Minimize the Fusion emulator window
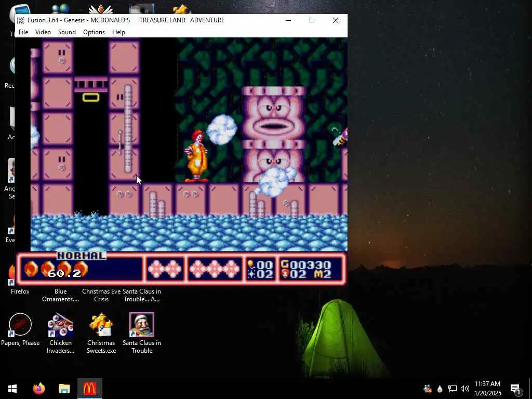 click(288, 20)
